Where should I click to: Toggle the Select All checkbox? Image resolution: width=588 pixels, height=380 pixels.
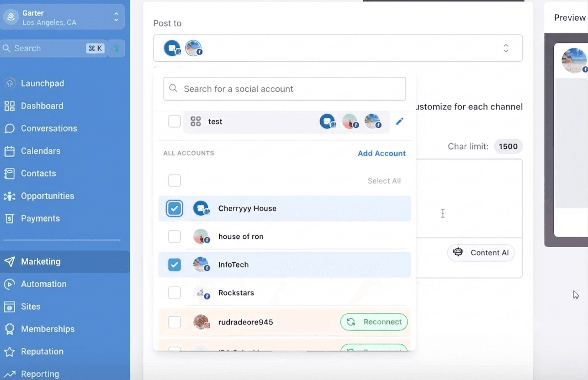pos(175,181)
